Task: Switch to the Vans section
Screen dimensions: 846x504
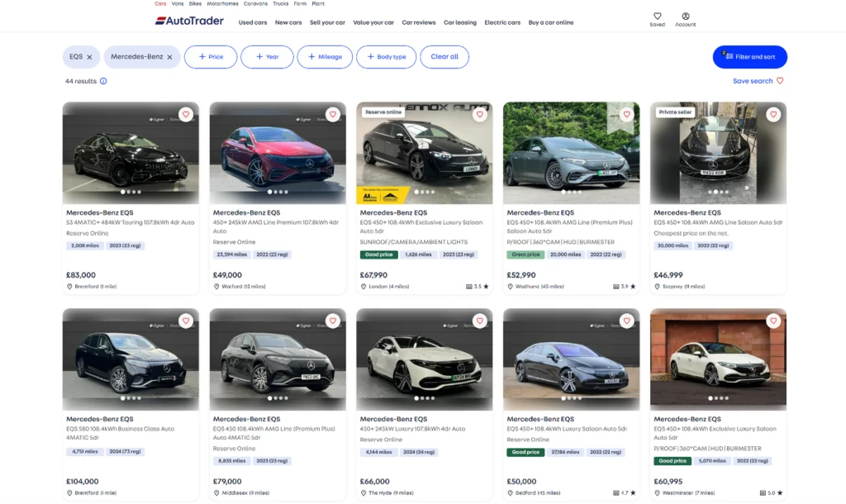Action: 177,3
